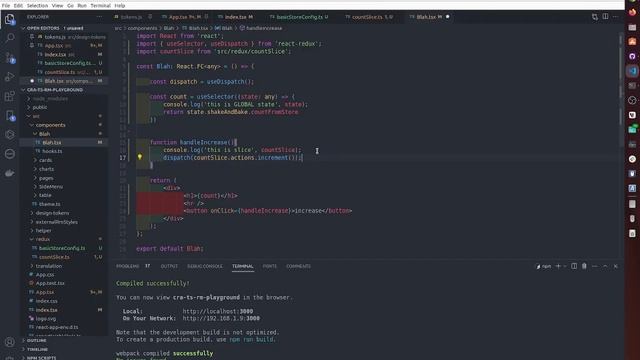
Task: Close the bottom panel
Action: coord(616,266)
